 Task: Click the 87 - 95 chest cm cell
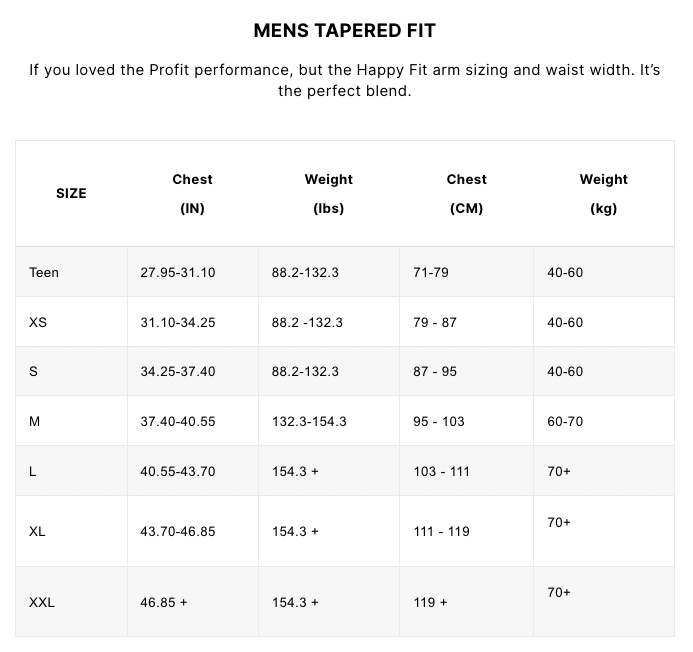[435, 371]
